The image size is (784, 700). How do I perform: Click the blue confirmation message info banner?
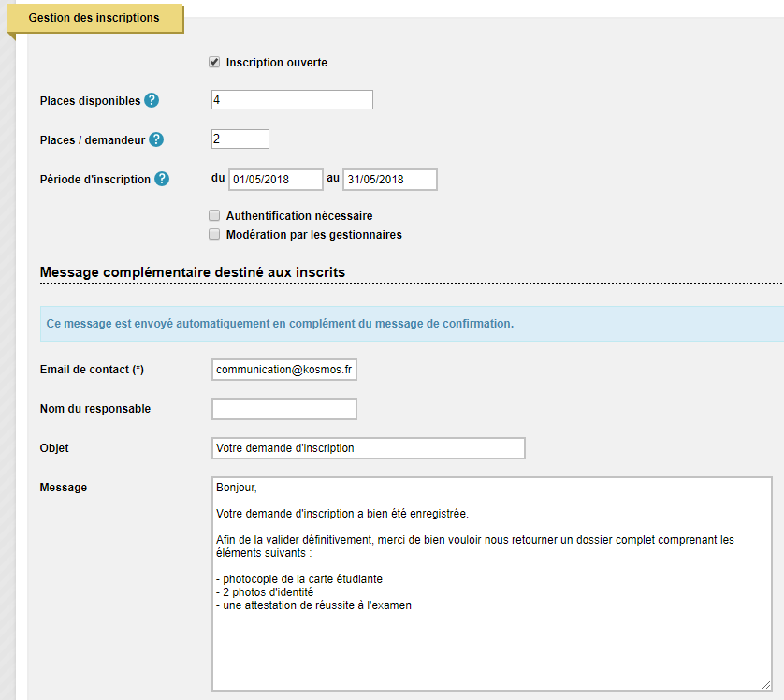[412, 324]
